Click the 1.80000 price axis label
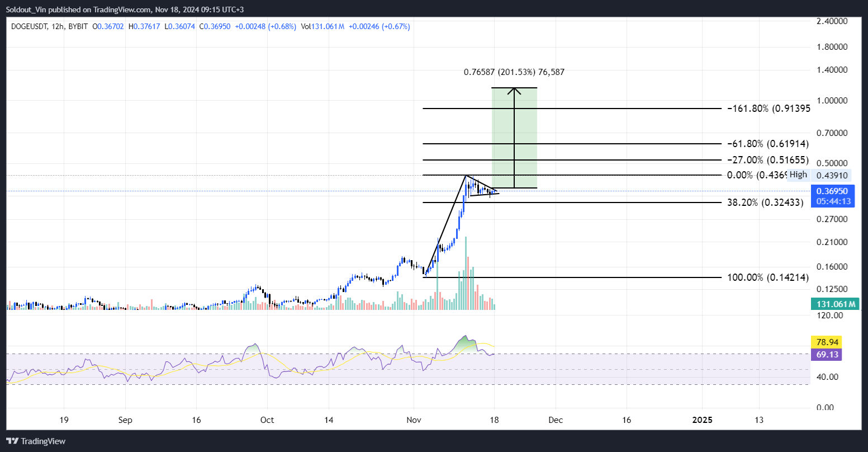Image resolution: width=868 pixels, height=452 pixels. 833,47
